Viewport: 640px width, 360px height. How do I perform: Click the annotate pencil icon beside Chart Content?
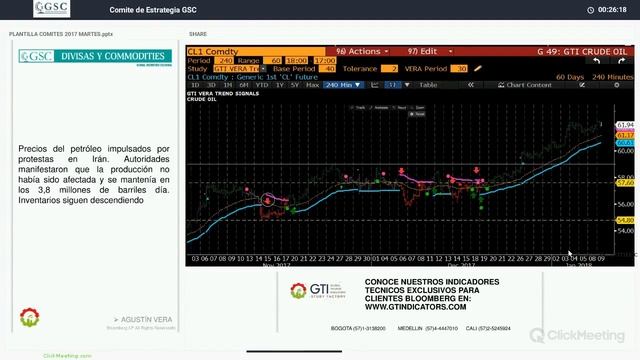click(x=582, y=85)
